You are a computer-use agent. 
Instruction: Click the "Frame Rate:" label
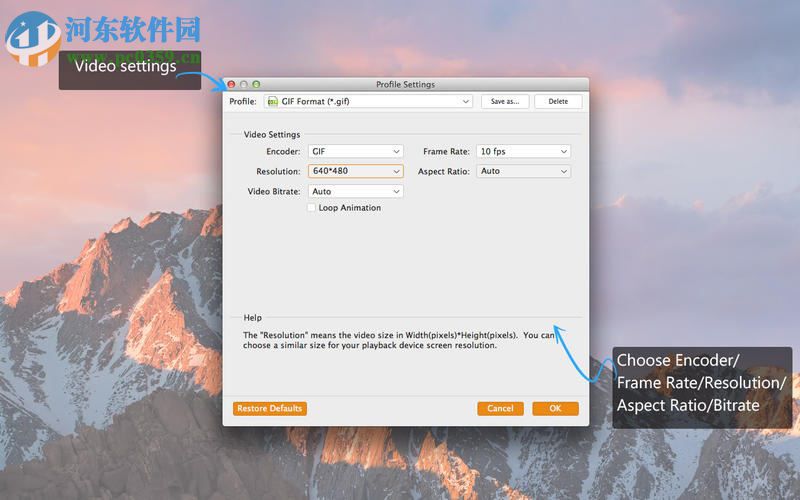pyautogui.click(x=446, y=151)
